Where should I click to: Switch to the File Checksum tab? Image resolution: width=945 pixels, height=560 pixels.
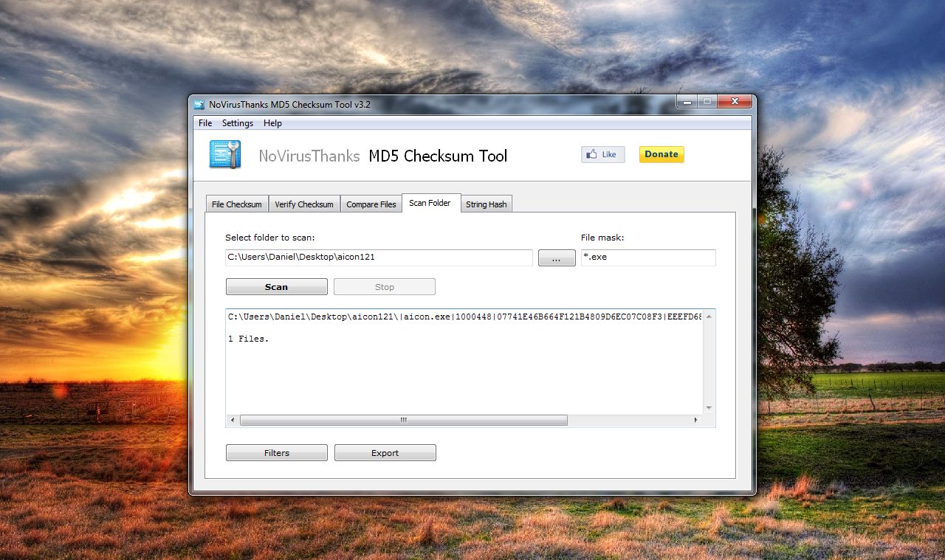tap(236, 204)
